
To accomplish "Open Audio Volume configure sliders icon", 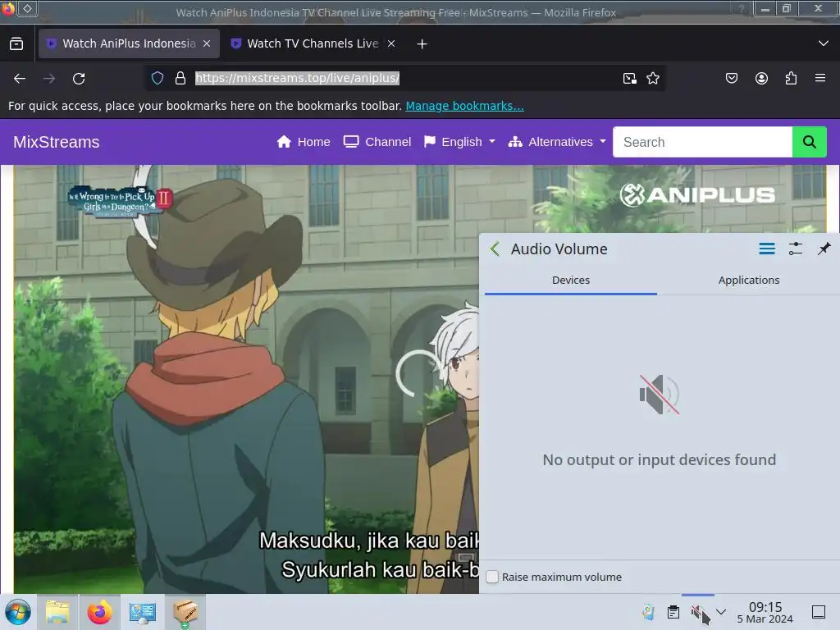I will (796, 249).
